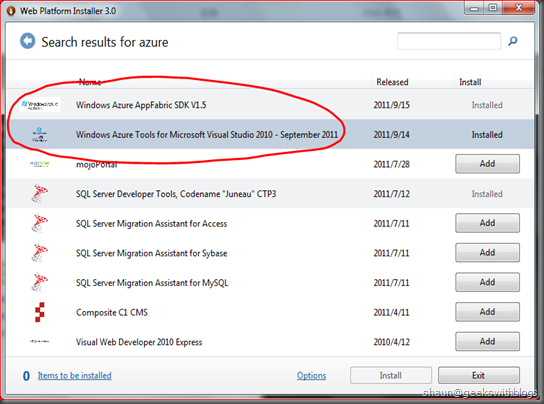
Task: Click the items-to-install count 0
Action: (x=26, y=376)
